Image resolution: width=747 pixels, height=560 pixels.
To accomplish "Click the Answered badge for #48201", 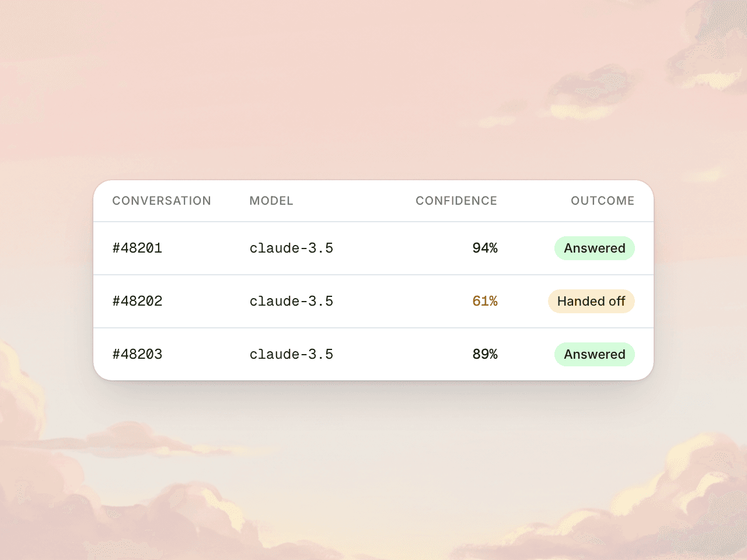I will point(595,248).
